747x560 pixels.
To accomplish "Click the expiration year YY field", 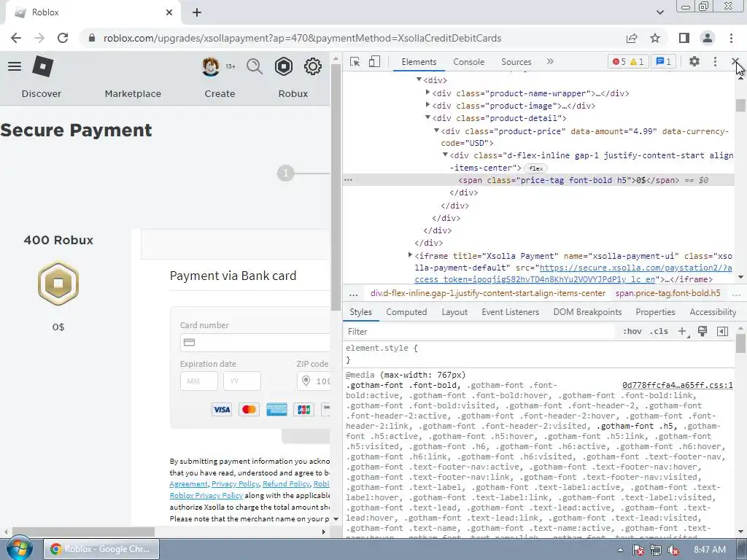I will tap(242, 381).
